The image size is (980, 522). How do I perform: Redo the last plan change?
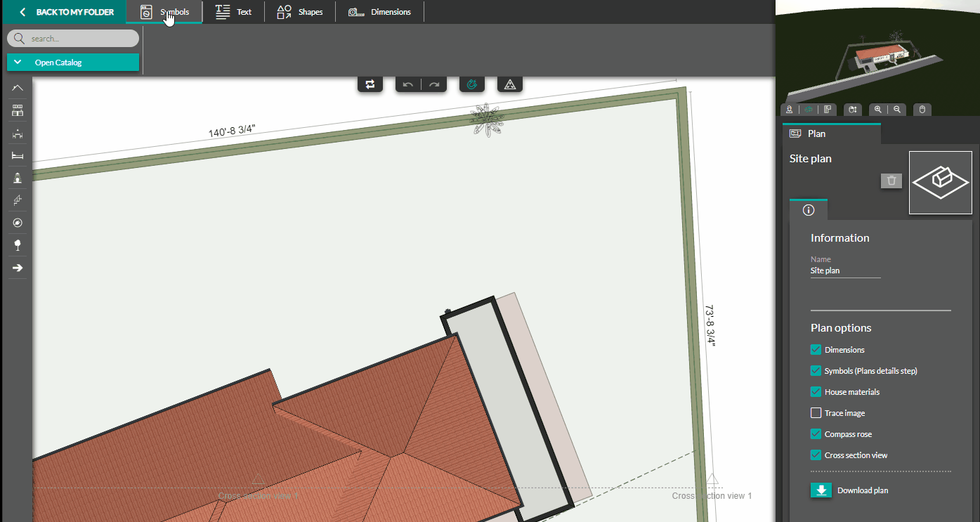click(x=433, y=84)
